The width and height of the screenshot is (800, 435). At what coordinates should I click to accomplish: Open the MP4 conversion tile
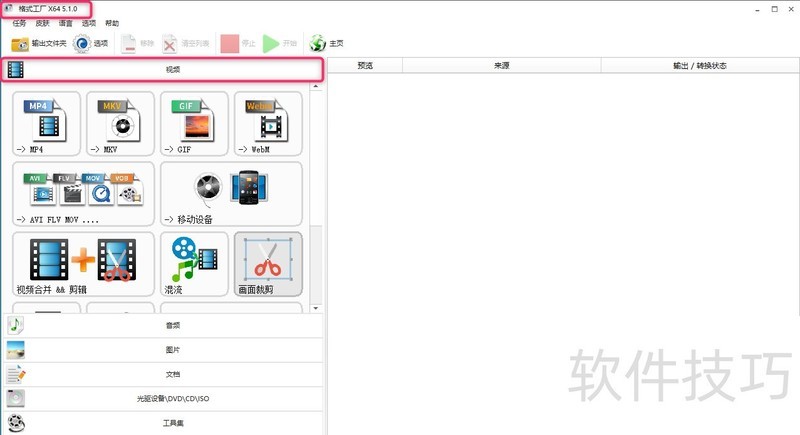[x=46, y=123]
